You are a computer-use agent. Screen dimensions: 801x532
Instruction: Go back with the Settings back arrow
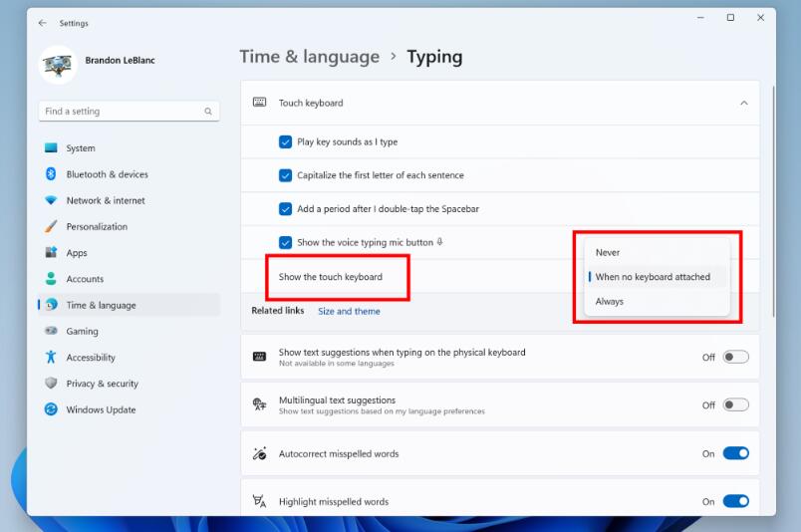point(43,23)
